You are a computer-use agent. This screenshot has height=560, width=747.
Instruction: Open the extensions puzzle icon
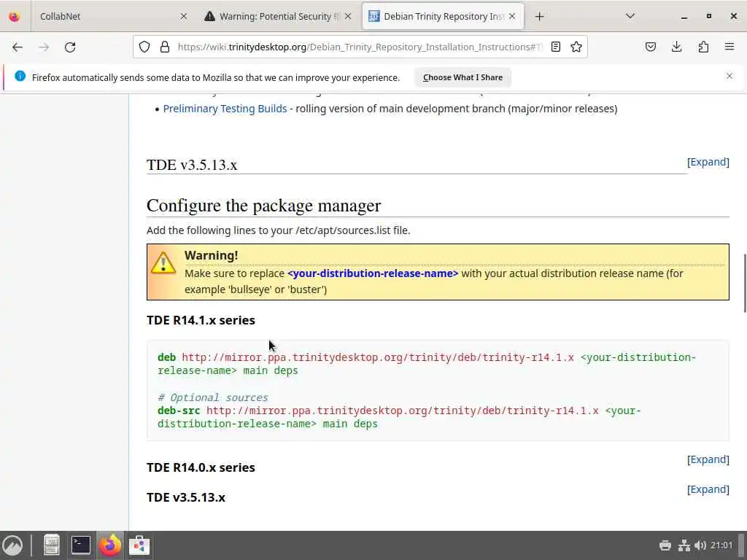pyautogui.click(x=703, y=47)
